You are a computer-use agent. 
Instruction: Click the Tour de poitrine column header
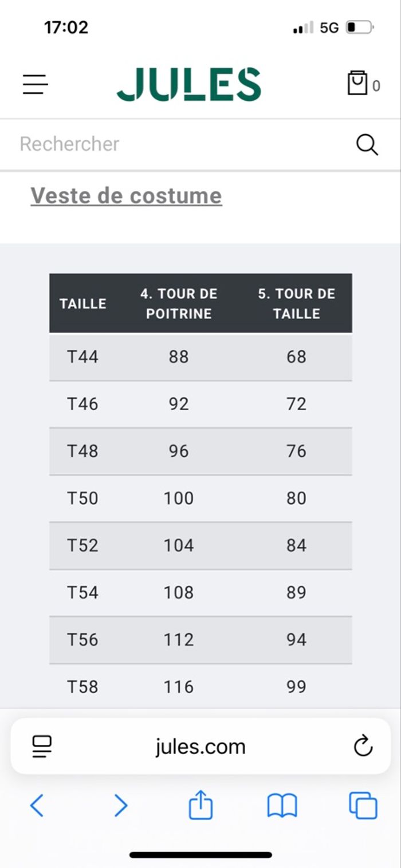pos(179,304)
